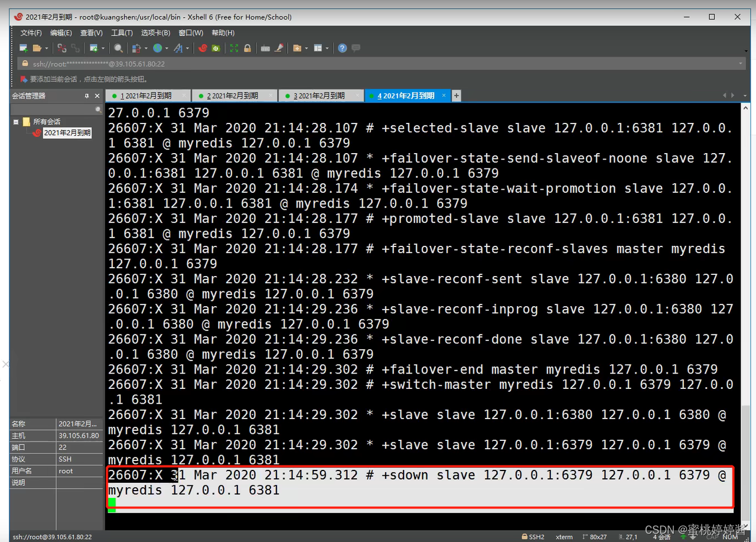Click the green up arrow status icon
The width and height of the screenshot is (756, 542).
(x=685, y=537)
